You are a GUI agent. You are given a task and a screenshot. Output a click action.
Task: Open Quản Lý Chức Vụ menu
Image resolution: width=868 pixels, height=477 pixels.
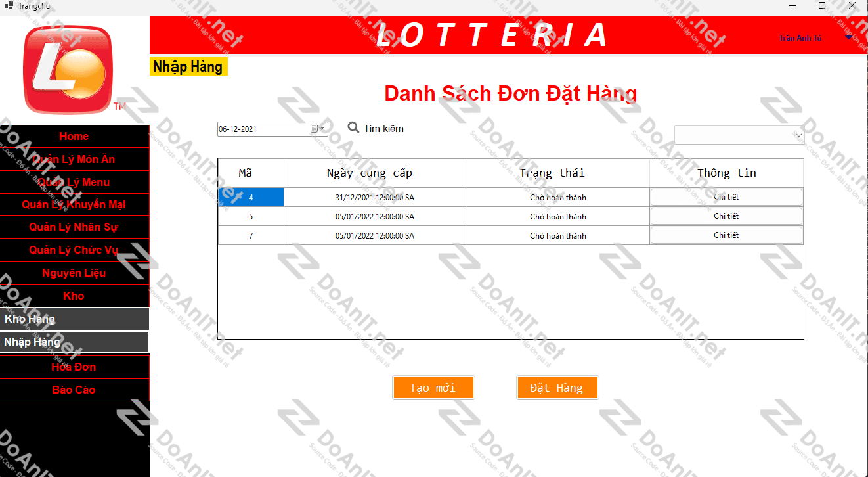[74, 250]
